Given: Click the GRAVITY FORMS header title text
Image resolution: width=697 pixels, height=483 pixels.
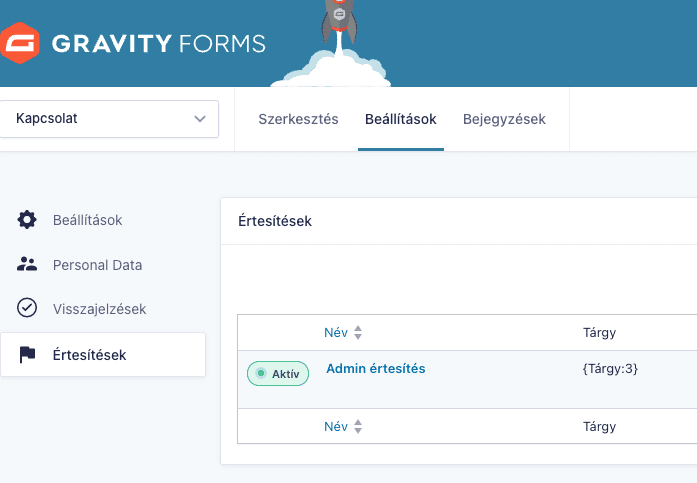Looking at the screenshot, I should pyautogui.click(x=158, y=44).
